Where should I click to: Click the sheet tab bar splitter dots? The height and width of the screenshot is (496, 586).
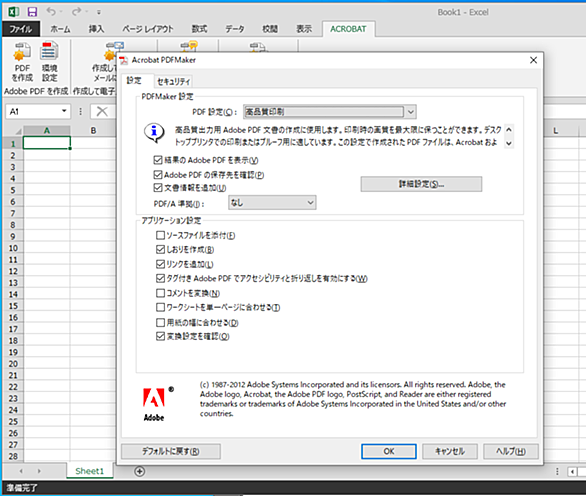click(557, 471)
